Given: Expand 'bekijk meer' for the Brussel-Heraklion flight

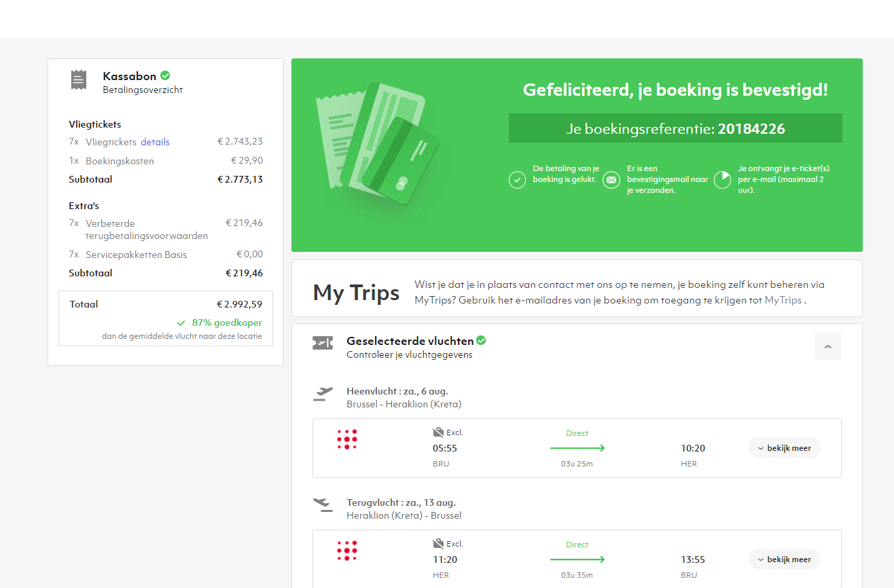Looking at the screenshot, I should click(784, 448).
